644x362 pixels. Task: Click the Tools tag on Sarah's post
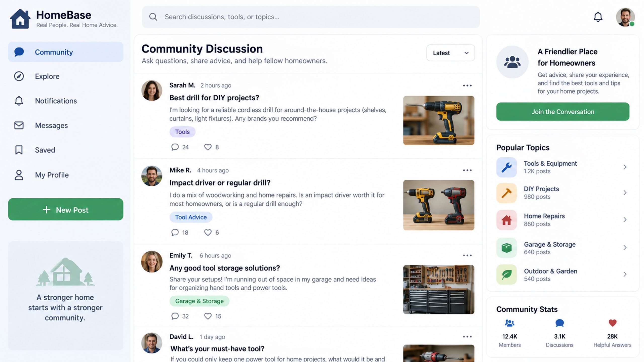(x=182, y=132)
